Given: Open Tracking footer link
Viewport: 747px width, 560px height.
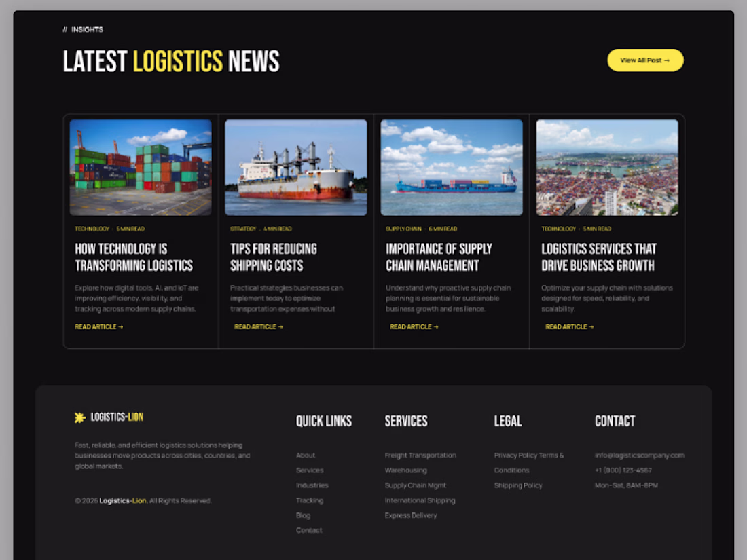Looking at the screenshot, I should 310,500.
